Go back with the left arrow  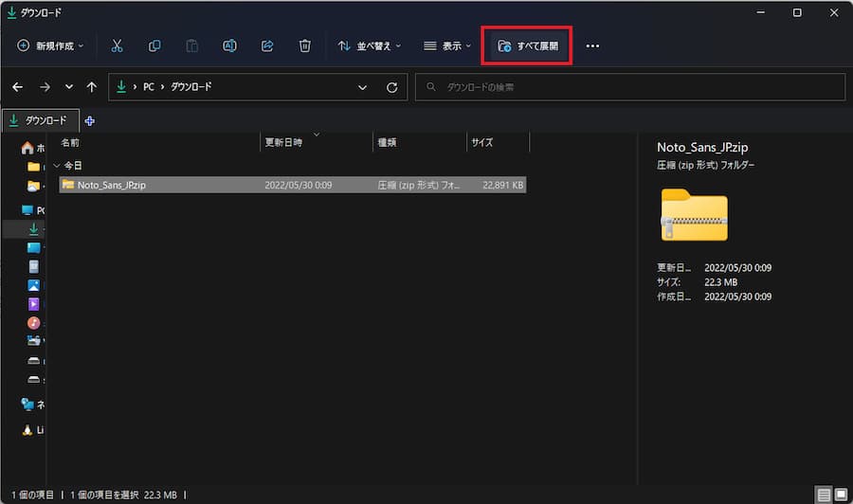(x=17, y=87)
